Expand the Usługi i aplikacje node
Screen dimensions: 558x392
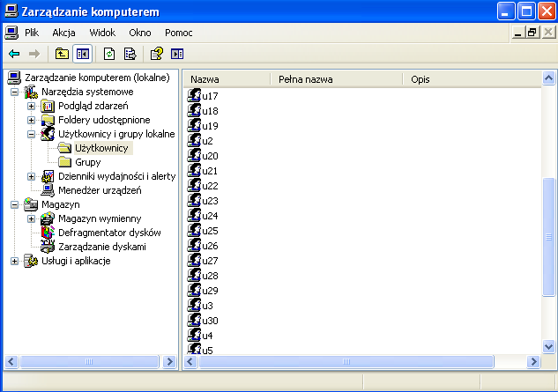click(x=15, y=261)
